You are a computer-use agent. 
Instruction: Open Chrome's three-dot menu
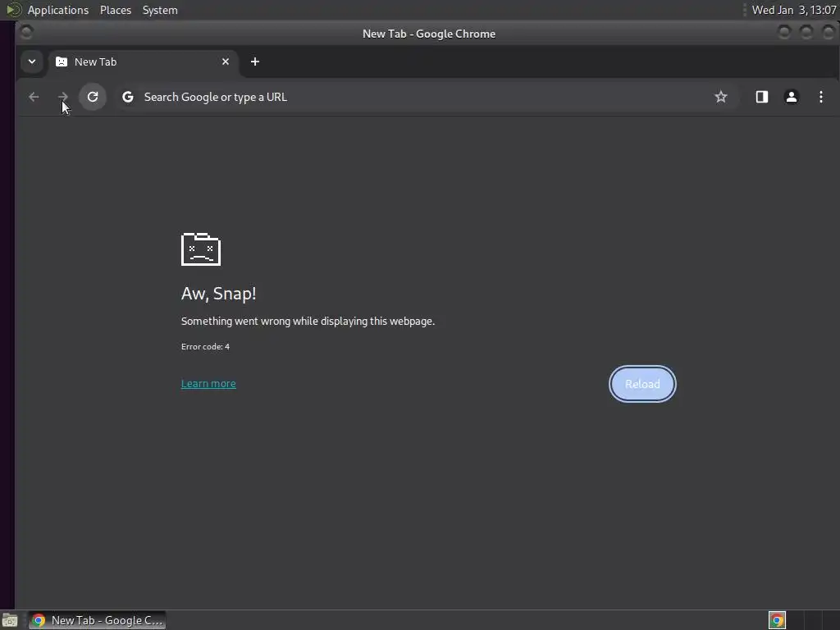[820, 97]
